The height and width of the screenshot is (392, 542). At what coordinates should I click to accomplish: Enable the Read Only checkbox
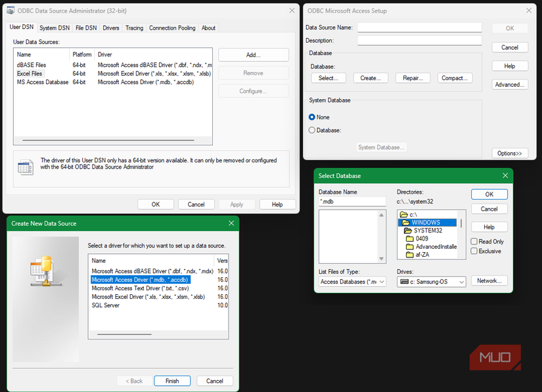[x=474, y=242]
